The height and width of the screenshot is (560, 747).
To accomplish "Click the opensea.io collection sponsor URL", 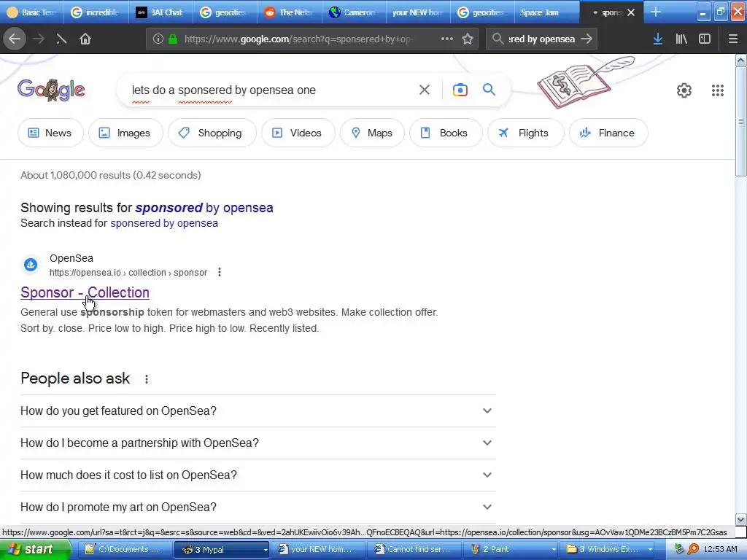I will tap(128, 273).
